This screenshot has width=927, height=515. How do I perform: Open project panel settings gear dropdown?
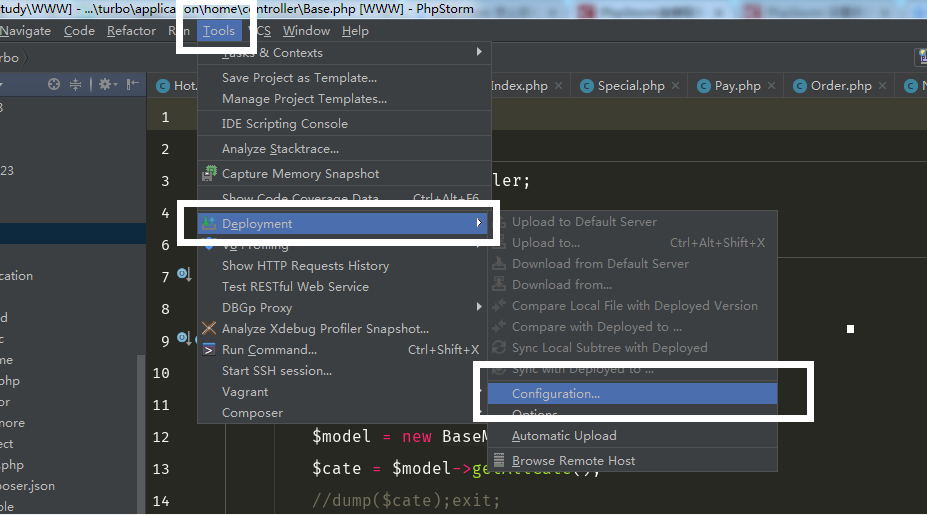point(108,84)
